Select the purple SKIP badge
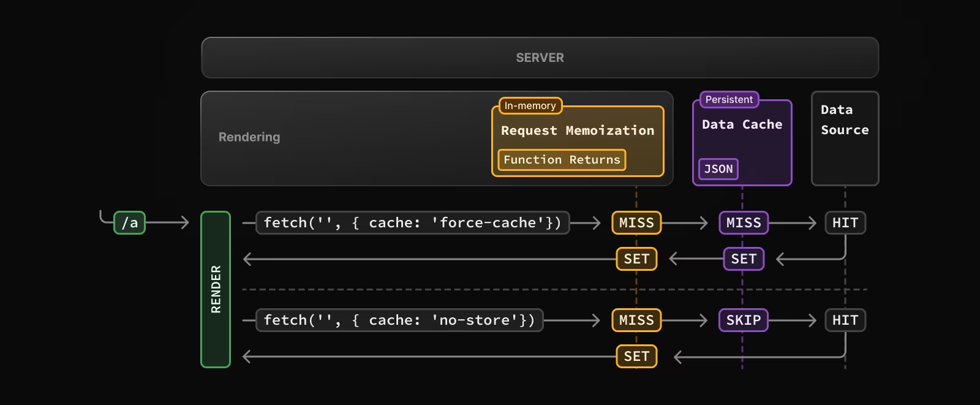980x405 pixels. coord(744,320)
